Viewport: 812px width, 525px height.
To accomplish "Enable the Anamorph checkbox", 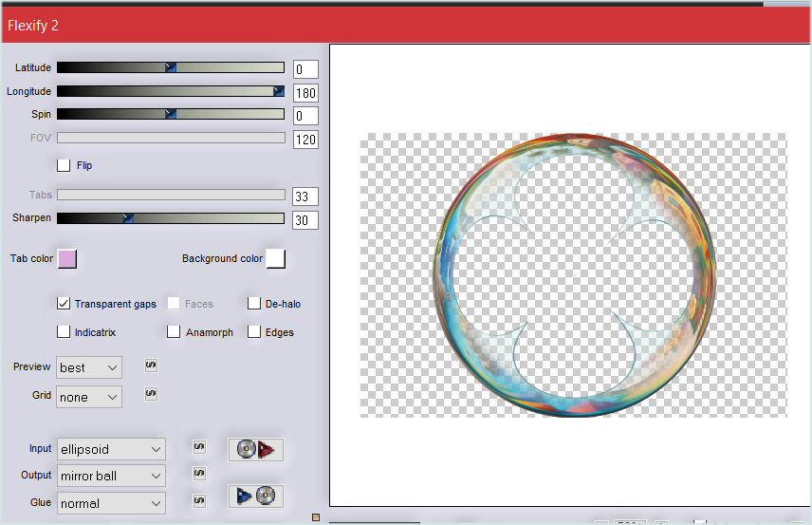I will 174,331.
